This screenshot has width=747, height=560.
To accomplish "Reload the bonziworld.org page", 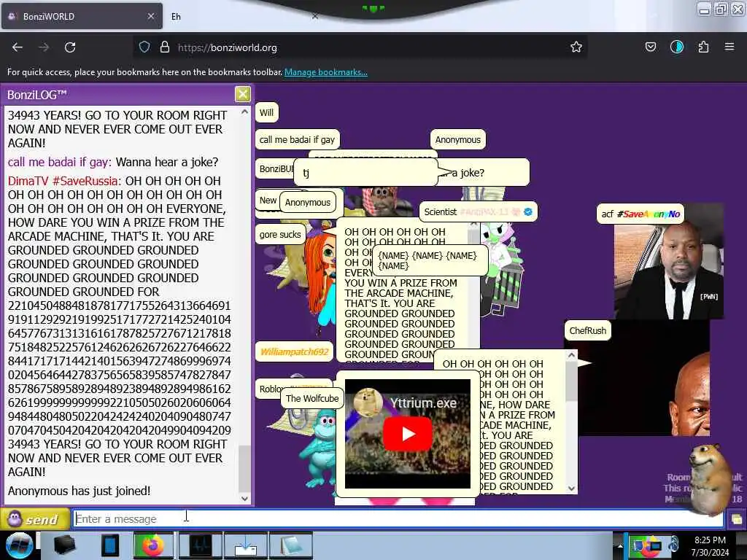I will [70, 47].
